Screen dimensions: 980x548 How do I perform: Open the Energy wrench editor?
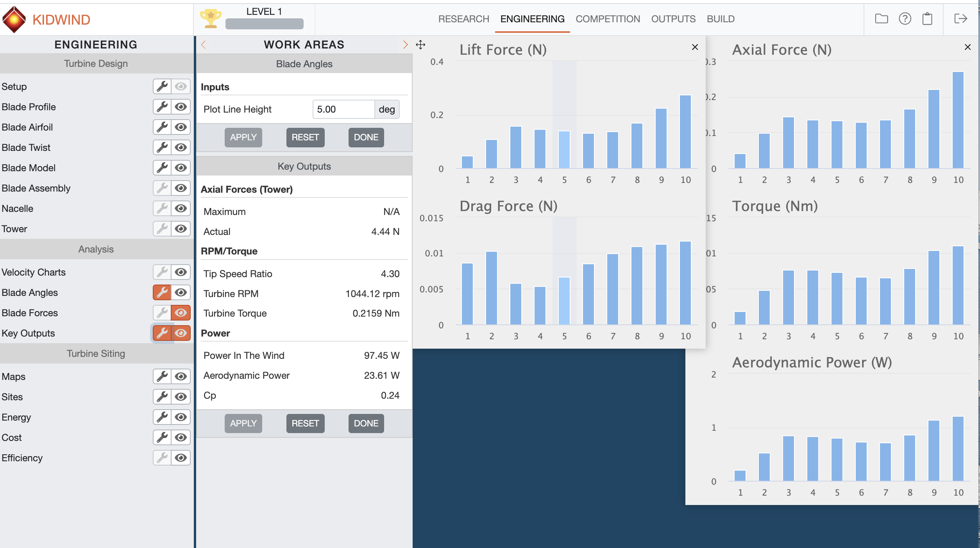click(162, 417)
